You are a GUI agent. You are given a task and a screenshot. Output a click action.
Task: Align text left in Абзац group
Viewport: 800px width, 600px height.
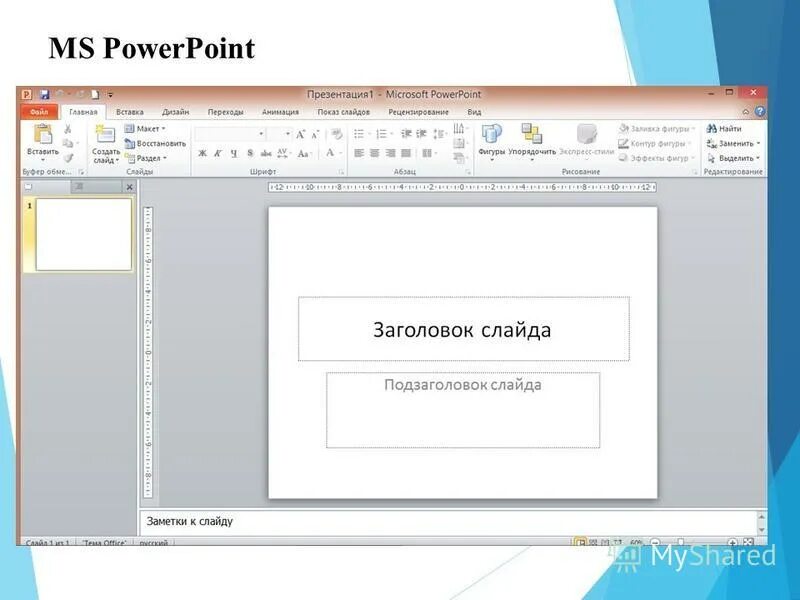pyautogui.click(x=359, y=153)
